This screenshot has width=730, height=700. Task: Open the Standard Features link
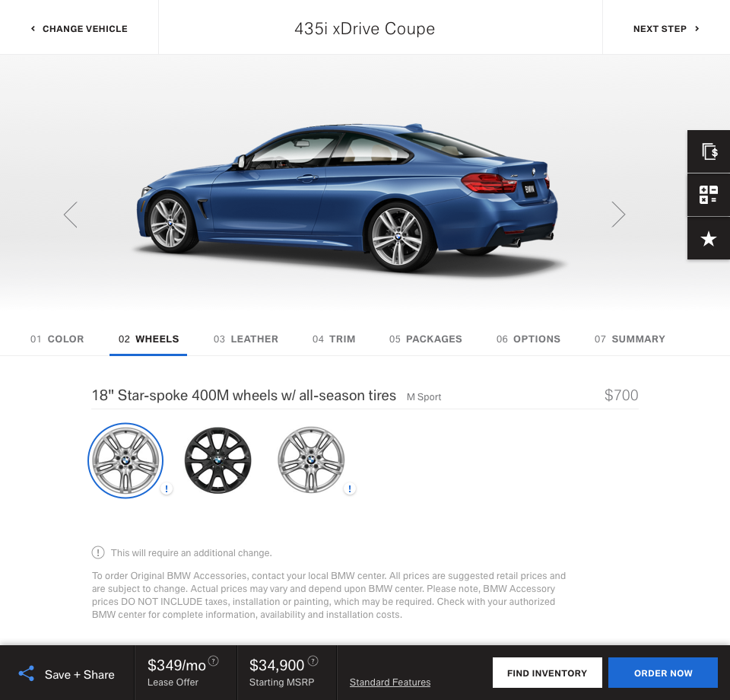[x=390, y=682]
